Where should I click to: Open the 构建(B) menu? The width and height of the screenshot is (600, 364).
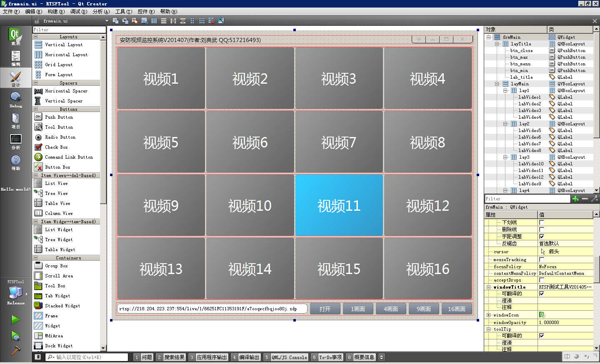56,12
